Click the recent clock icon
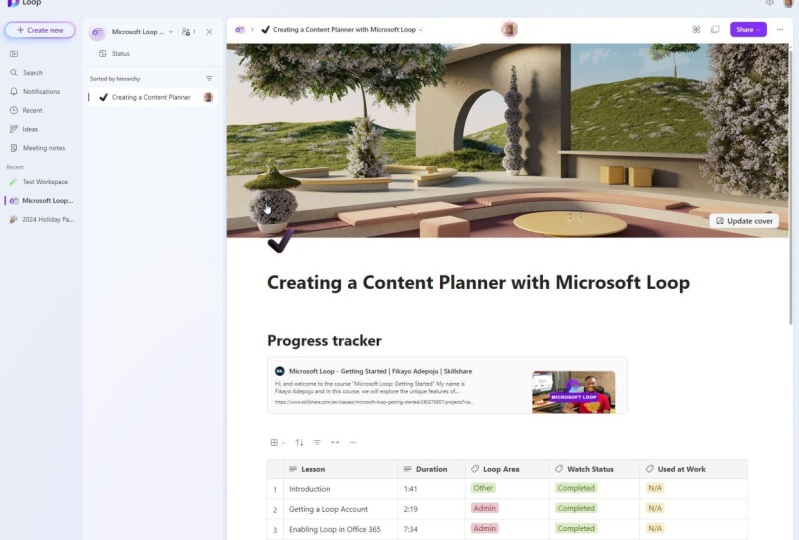Screen dimensions: 799x540 [x=14, y=110]
